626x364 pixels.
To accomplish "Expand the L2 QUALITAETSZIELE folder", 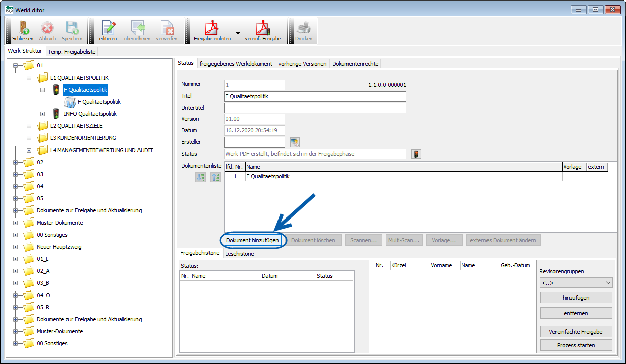I will click(29, 126).
